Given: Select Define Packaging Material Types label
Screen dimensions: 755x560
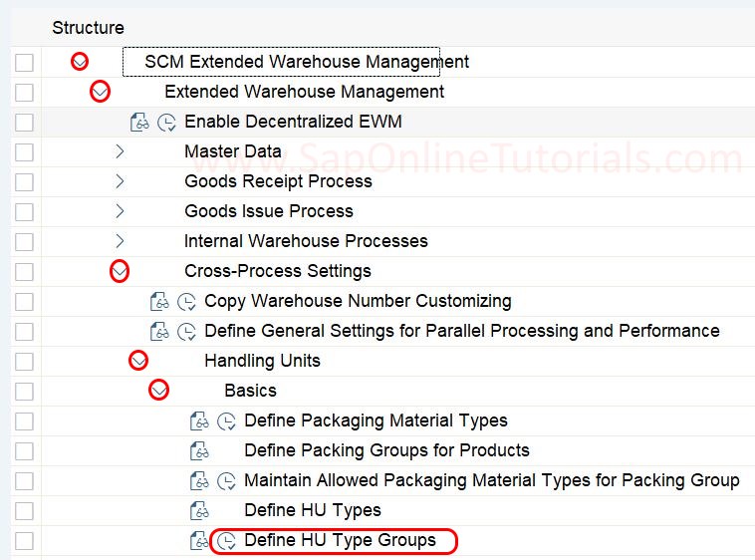Looking at the screenshot, I should pos(377,420).
